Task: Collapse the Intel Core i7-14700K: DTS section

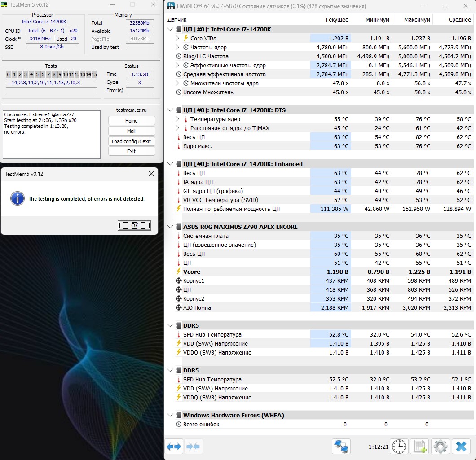Action: pyautogui.click(x=170, y=110)
